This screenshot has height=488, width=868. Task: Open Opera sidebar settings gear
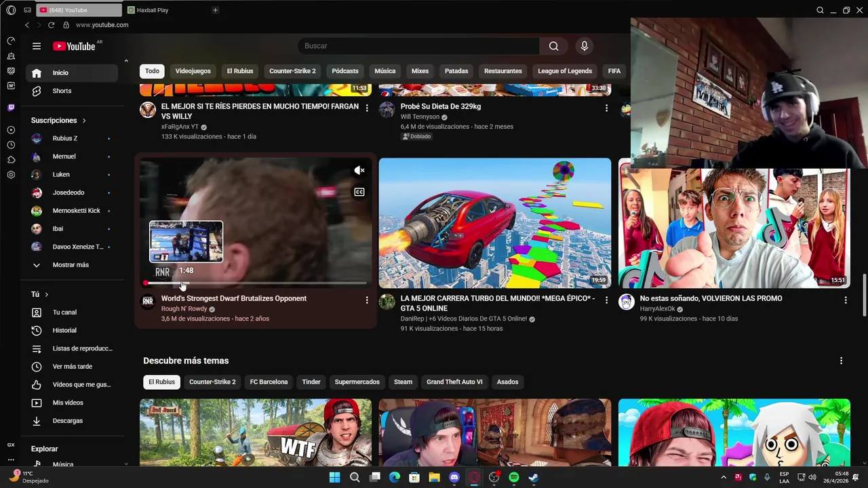pos(11,175)
